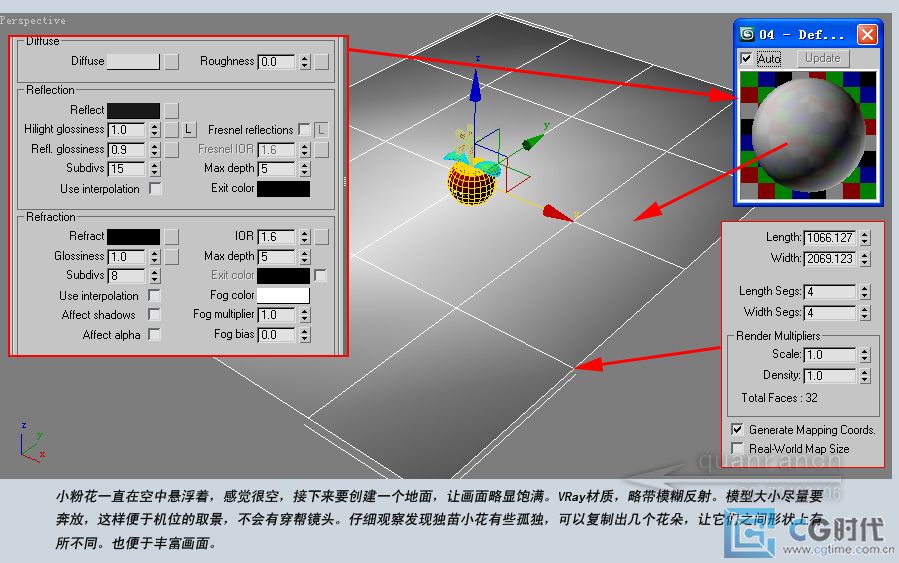Adjust the Refraction Max depth spinner
Viewport: 899px width, 563px height.
305,256
